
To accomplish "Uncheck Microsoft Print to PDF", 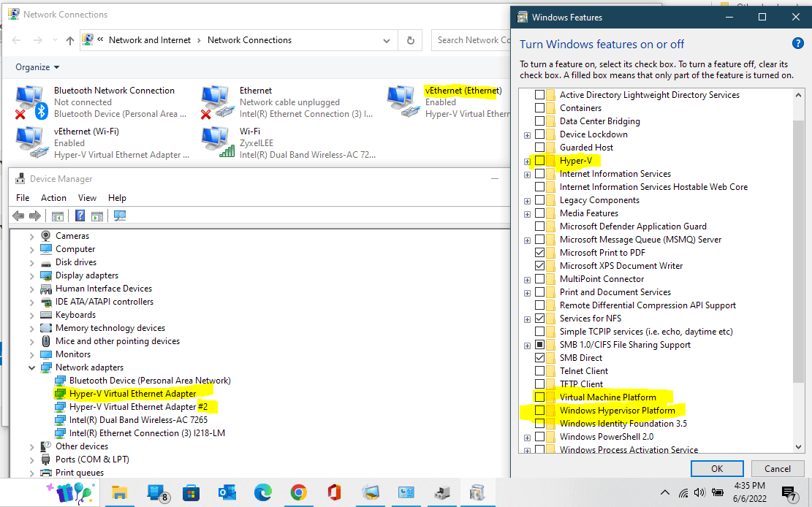I will [539, 253].
